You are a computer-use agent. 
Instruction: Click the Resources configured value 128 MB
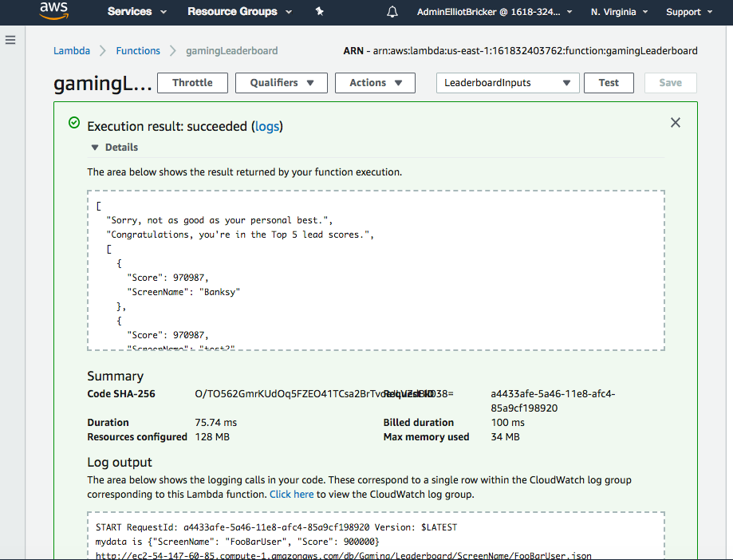212,437
